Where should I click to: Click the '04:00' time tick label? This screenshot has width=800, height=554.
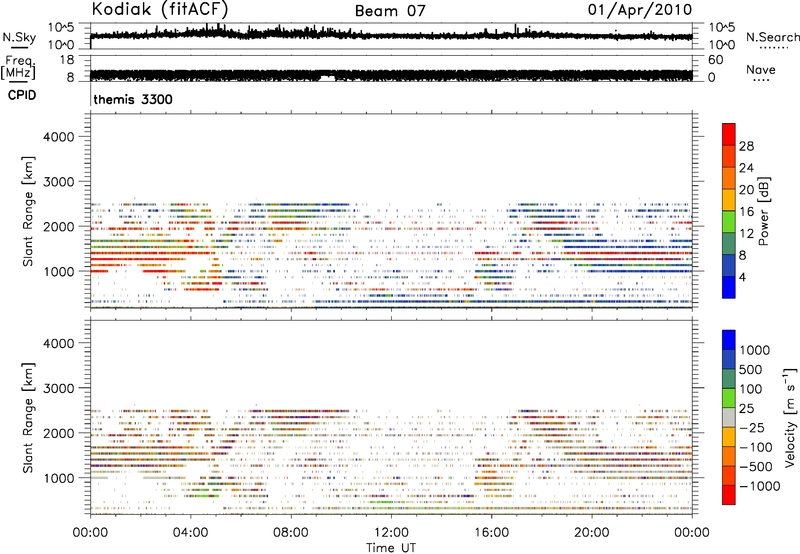pos(191,533)
